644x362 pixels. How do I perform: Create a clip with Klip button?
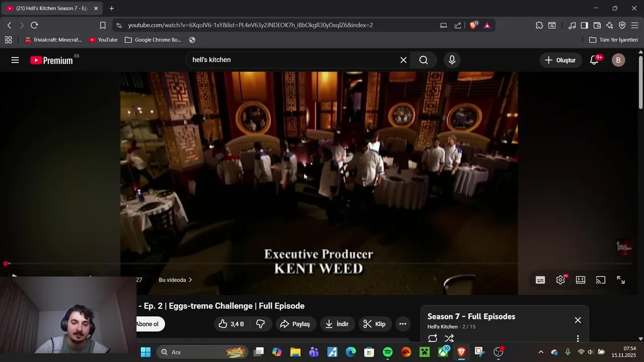pyautogui.click(x=375, y=324)
